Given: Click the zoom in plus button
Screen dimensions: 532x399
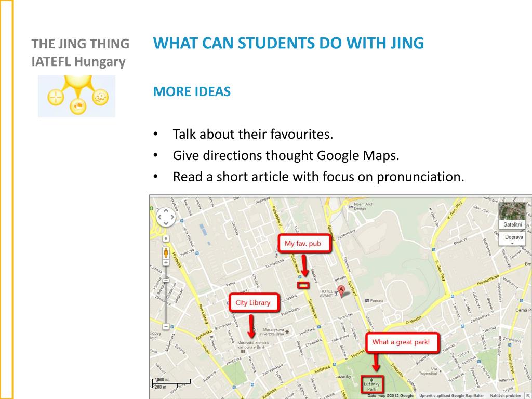Looking at the screenshot, I should click(x=166, y=263).
